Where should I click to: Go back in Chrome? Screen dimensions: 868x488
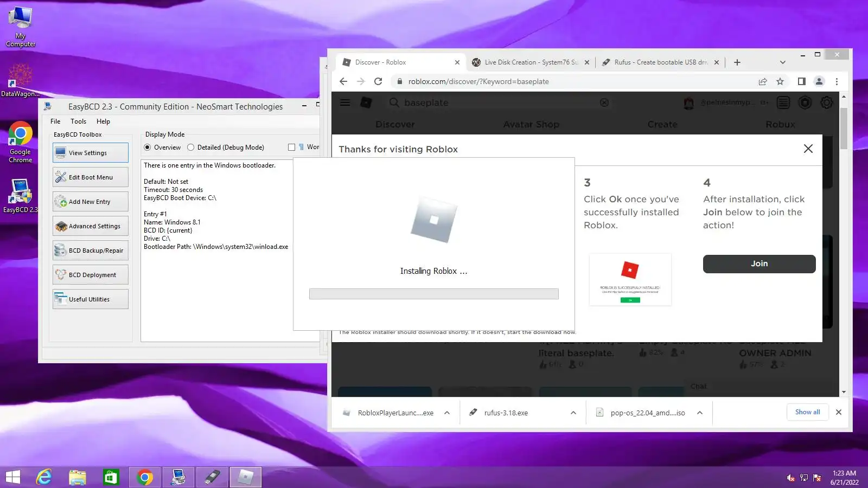click(x=343, y=81)
